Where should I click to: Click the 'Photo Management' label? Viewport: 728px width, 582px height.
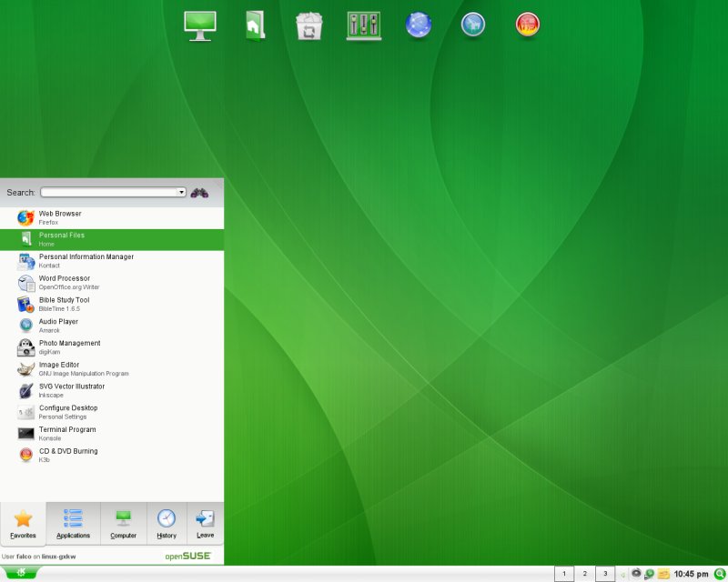coord(70,343)
